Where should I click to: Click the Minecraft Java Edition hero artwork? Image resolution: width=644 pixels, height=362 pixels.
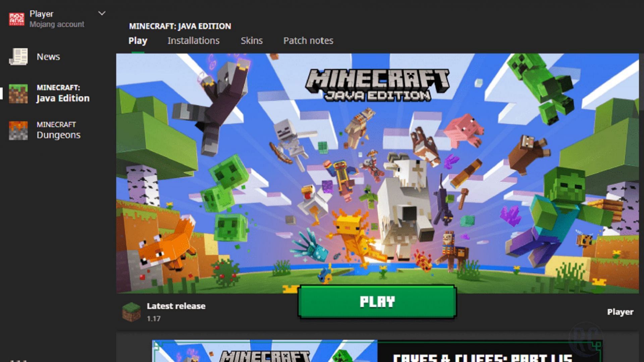[x=377, y=173]
